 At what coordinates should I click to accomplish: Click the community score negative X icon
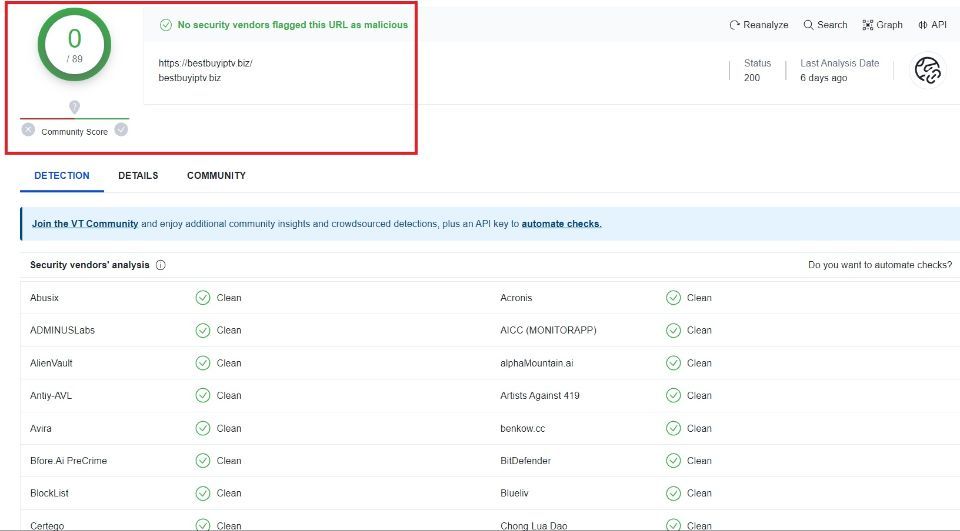28,130
